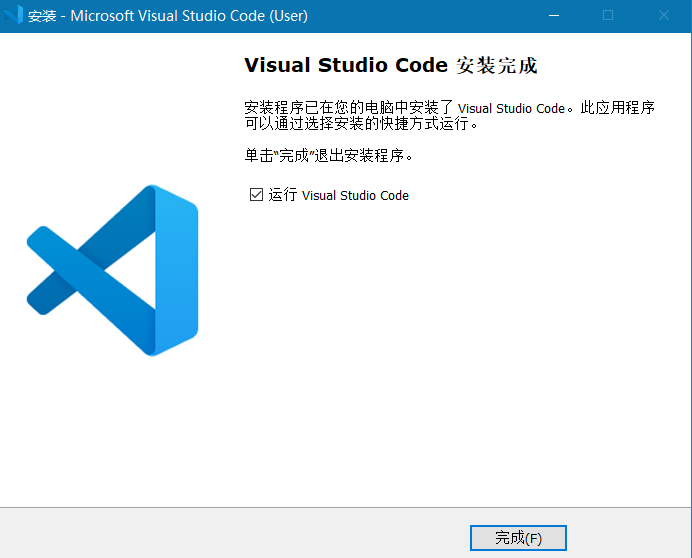Click the large Visual Studio Code logo
Image resolution: width=692 pixels, height=558 pixels.
coord(113,270)
